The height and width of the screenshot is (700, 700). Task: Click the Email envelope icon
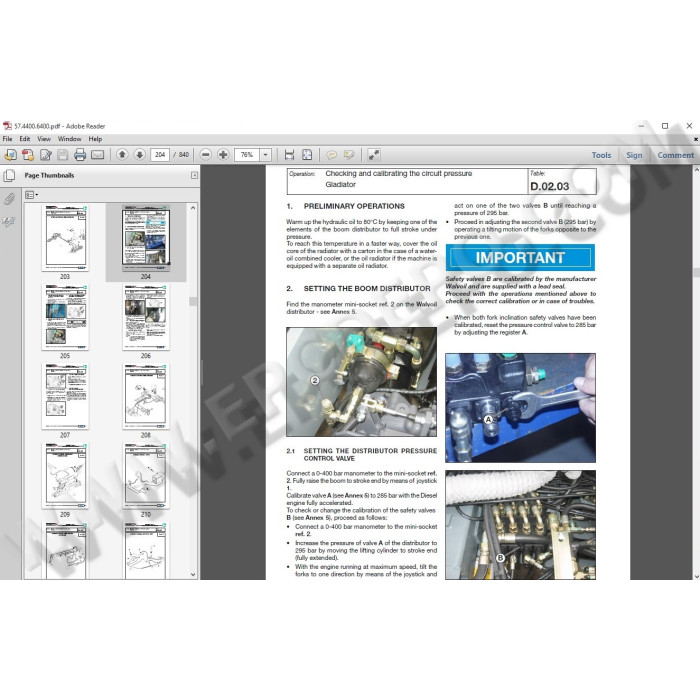click(x=97, y=155)
